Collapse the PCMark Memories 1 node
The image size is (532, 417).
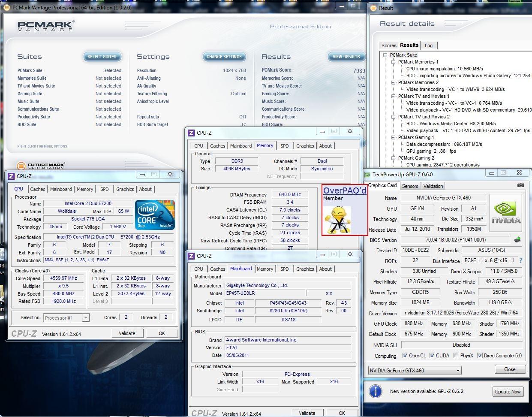[x=394, y=62]
